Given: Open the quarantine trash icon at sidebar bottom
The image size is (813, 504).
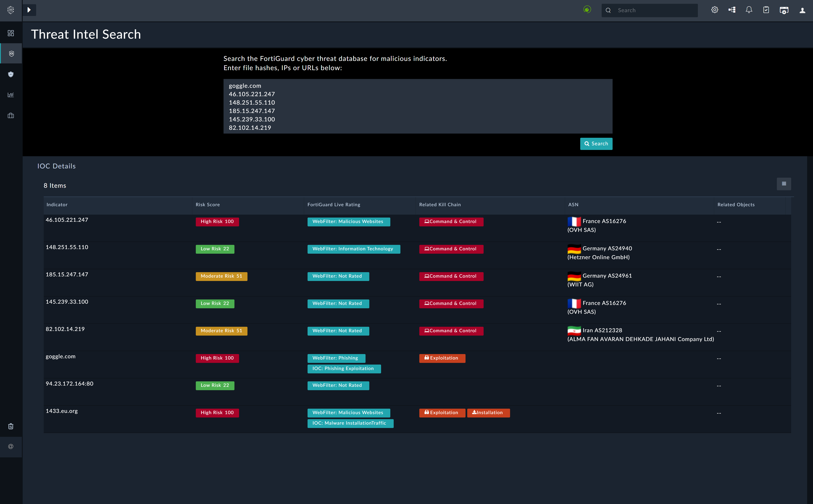Looking at the screenshot, I should click(x=11, y=426).
